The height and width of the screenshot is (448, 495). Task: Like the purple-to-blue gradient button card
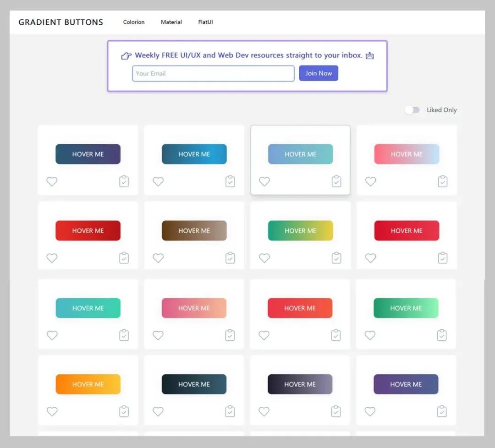(x=370, y=411)
